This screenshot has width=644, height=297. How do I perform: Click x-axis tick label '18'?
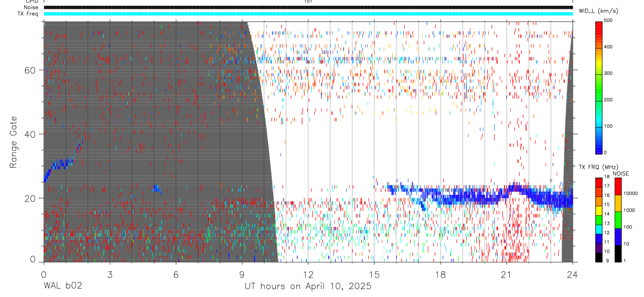pyautogui.click(x=441, y=274)
